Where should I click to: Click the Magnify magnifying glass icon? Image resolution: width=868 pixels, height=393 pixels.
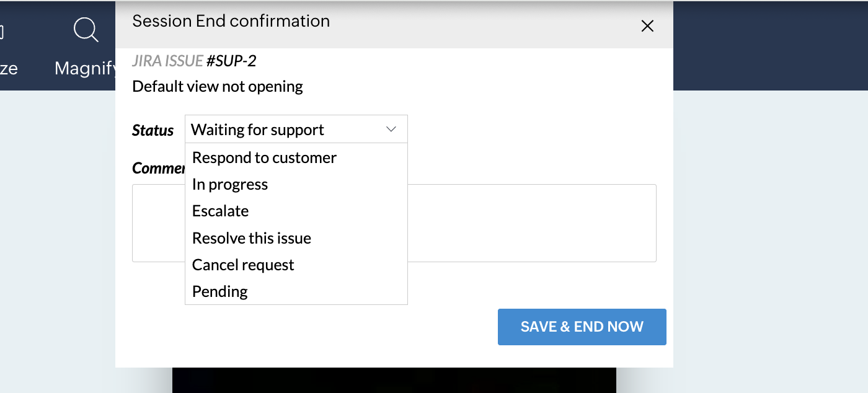point(86,30)
